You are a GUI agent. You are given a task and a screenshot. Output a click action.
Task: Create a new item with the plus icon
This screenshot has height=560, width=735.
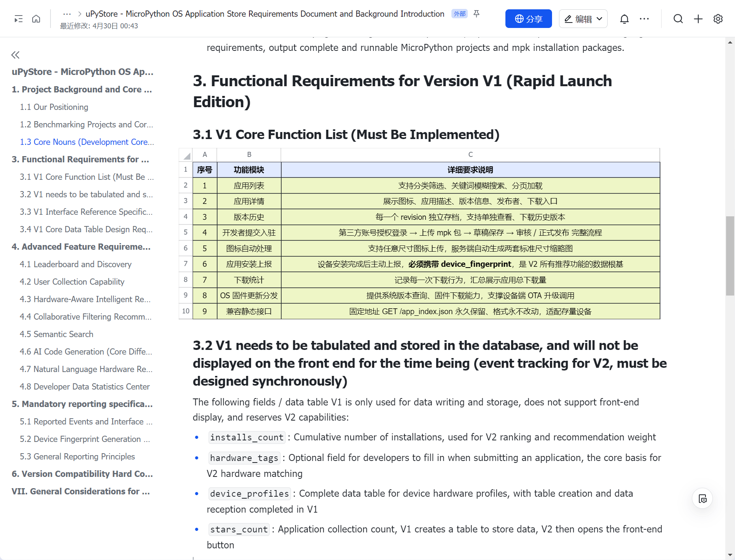tap(698, 19)
